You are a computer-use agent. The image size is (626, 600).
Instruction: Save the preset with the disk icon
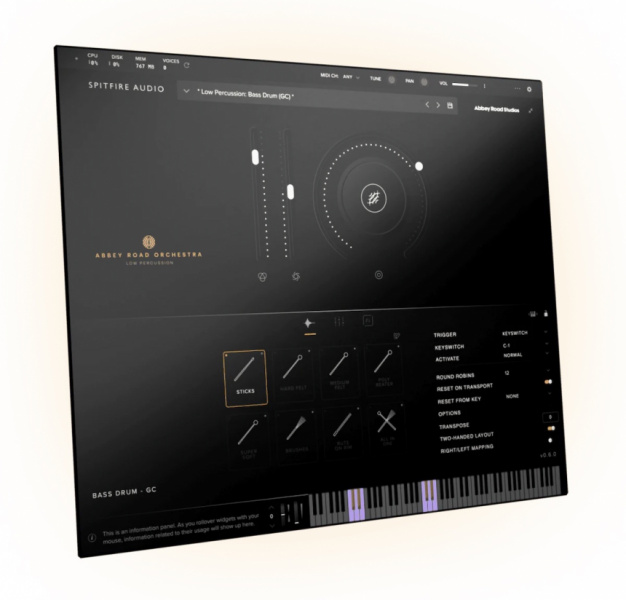pyautogui.click(x=450, y=106)
